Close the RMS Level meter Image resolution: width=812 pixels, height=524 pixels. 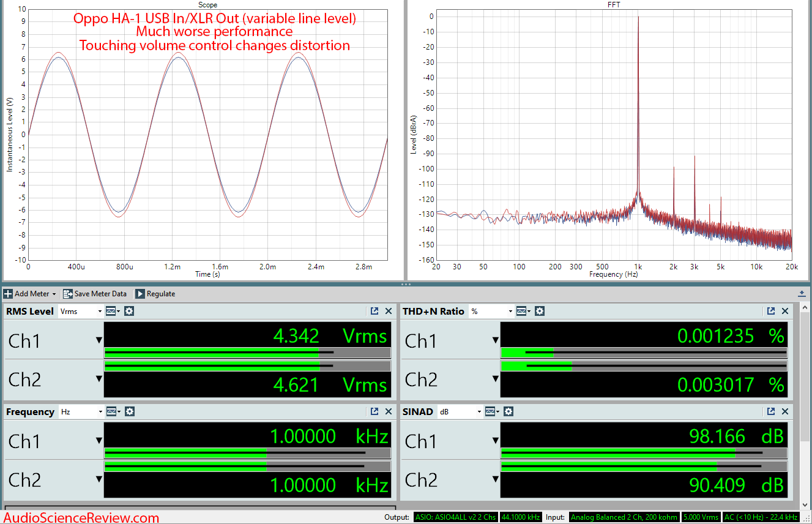click(x=389, y=311)
